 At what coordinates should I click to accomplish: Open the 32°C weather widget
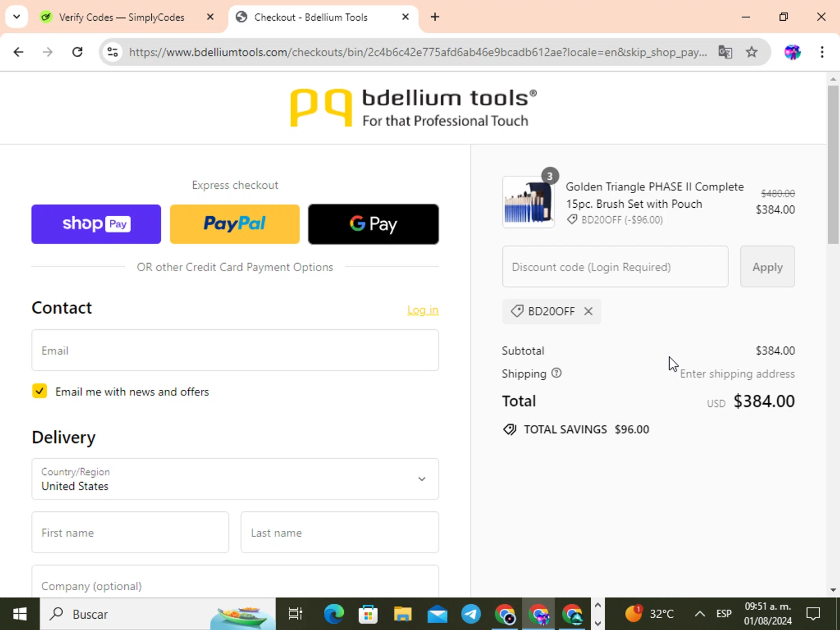650,614
